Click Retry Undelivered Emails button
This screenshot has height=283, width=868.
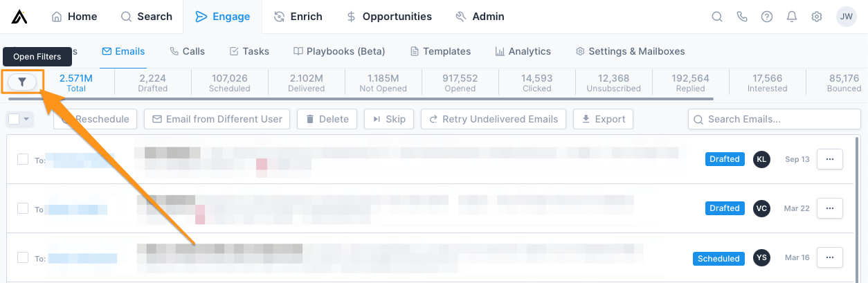click(x=494, y=119)
